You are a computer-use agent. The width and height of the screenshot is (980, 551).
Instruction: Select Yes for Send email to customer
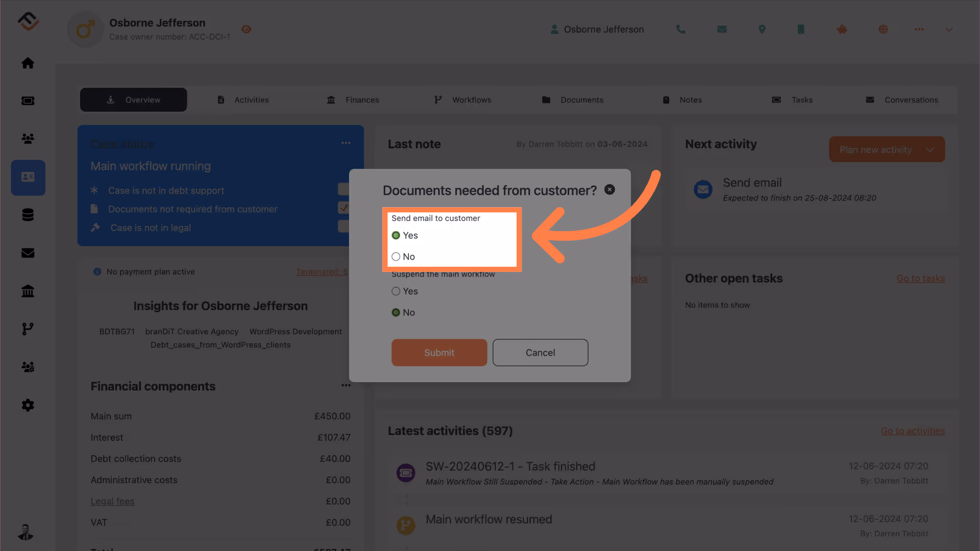396,235
